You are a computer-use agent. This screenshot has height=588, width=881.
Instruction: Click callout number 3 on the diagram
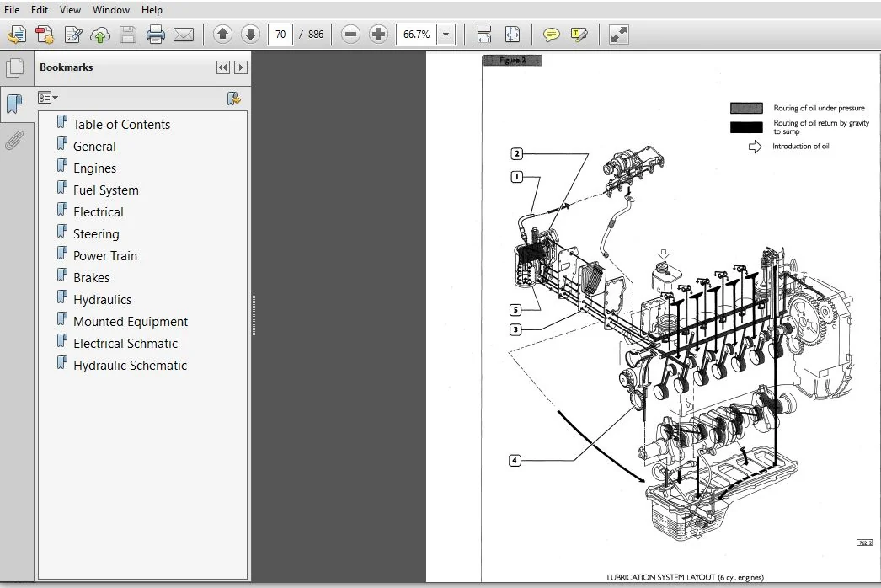pyautogui.click(x=515, y=329)
